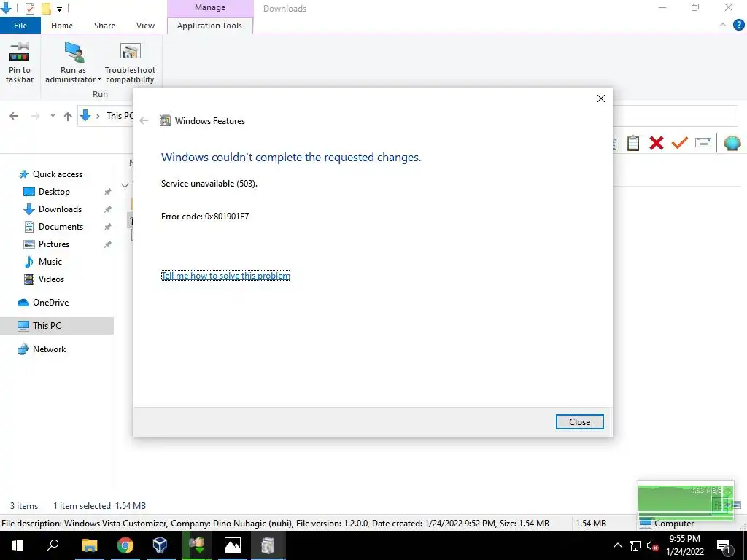This screenshot has height=560, width=747.
Task: Open Customize Quick Access Toolbar dropdown
Action: click(x=60, y=9)
